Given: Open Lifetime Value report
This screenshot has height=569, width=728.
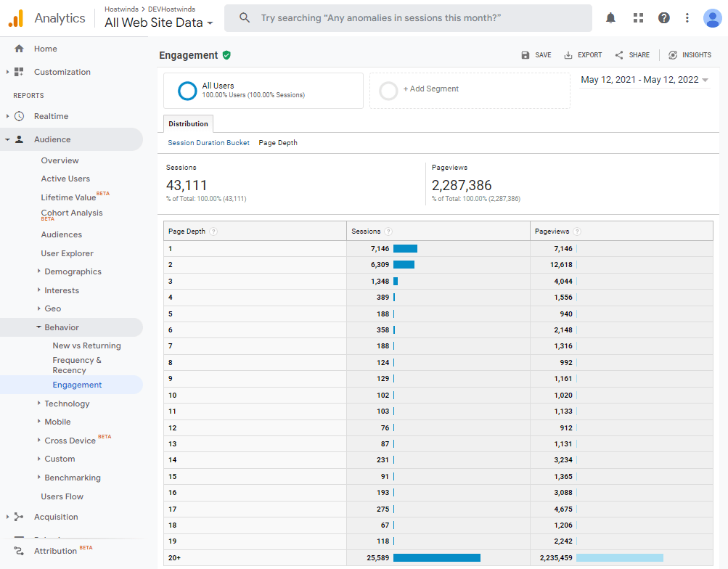Looking at the screenshot, I should (68, 197).
